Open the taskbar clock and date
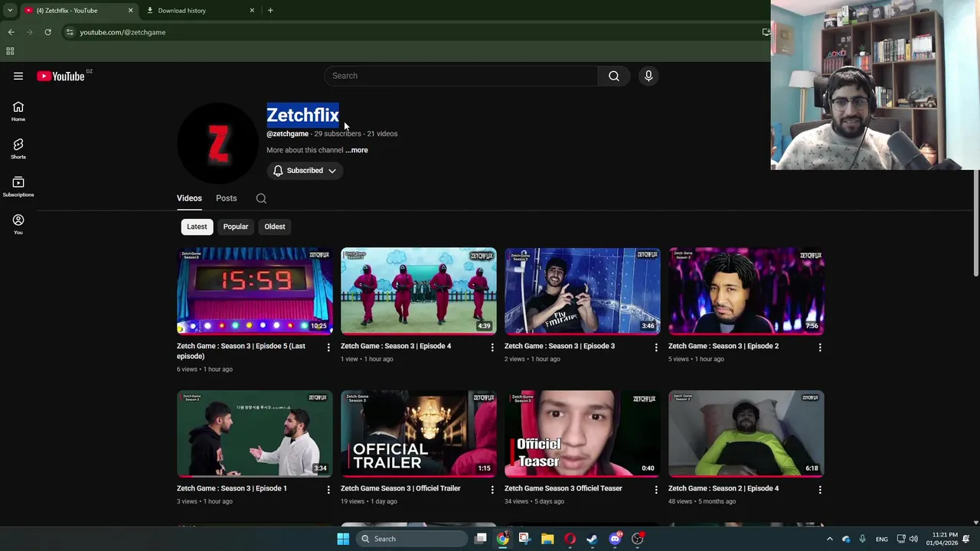The height and width of the screenshot is (551, 980). 942,539
